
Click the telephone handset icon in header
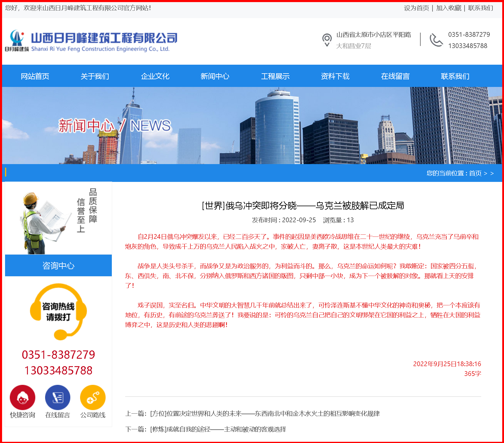[436, 40]
